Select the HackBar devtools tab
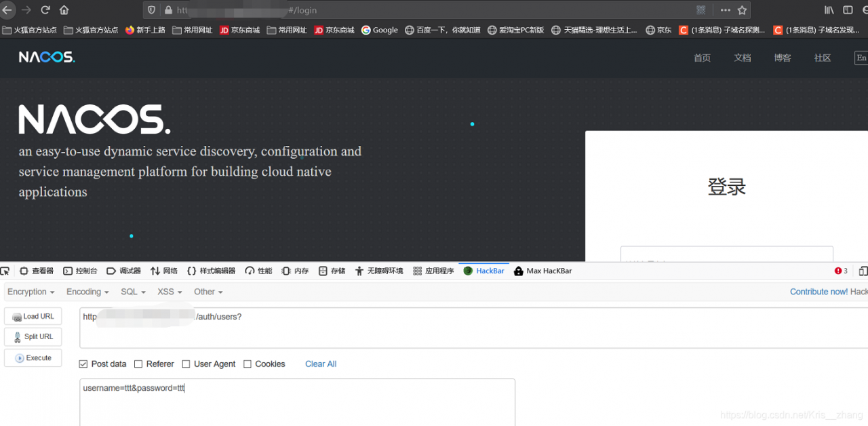This screenshot has height=426, width=868. coord(484,271)
